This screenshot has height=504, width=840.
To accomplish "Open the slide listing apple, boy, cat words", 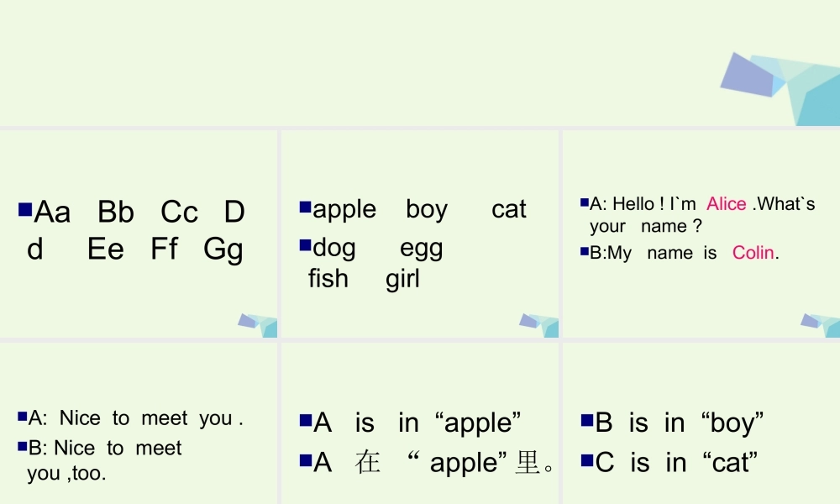I will [420, 234].
